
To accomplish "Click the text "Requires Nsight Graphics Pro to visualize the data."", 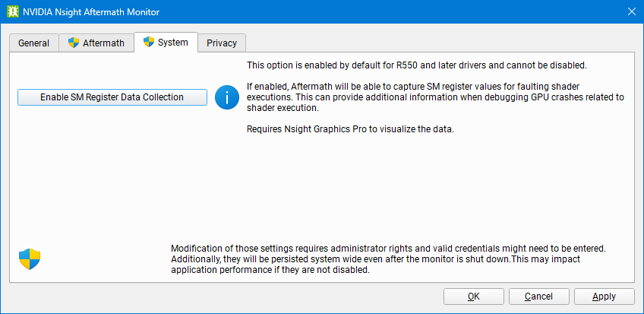I will (x=350, y=129).
